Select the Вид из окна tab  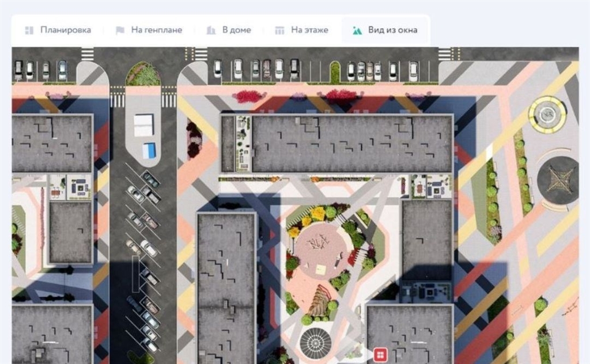[392, 30]
